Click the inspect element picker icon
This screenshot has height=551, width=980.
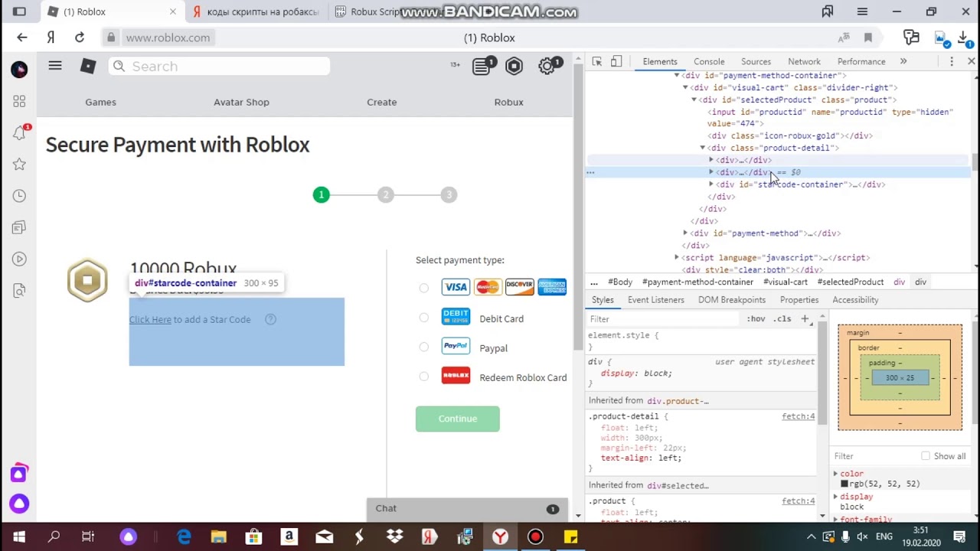(597, 61)
